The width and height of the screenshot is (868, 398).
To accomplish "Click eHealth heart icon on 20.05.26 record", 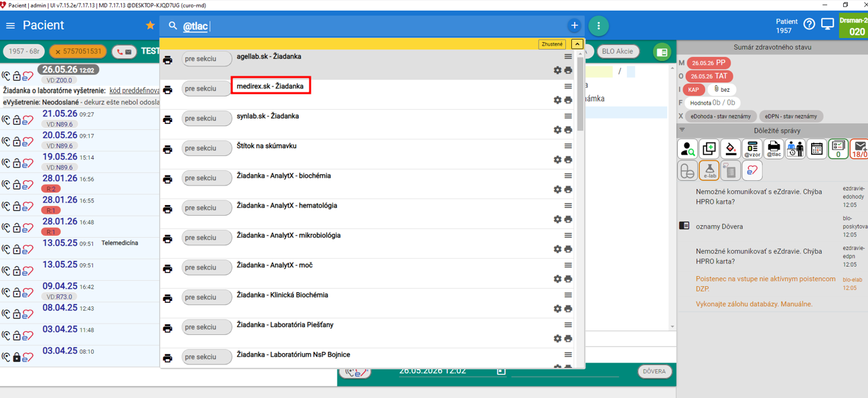I will (27, 141).
